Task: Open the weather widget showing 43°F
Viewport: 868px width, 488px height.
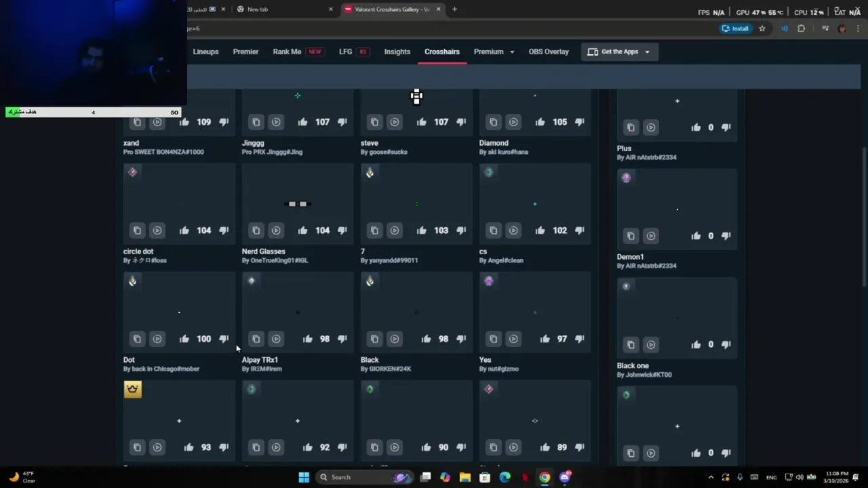Action: coord(22,477)
